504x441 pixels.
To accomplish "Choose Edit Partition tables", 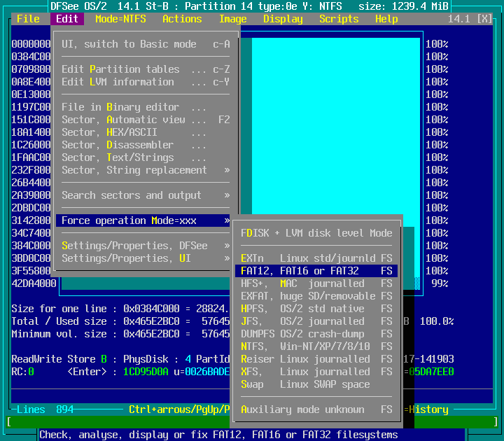I will (146, 69).
